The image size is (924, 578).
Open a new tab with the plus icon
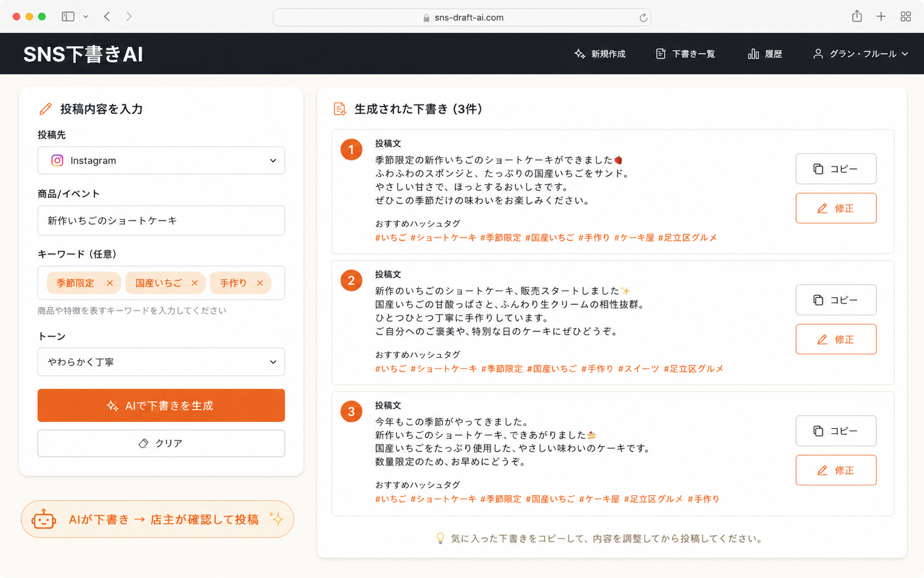coord(881,17)
